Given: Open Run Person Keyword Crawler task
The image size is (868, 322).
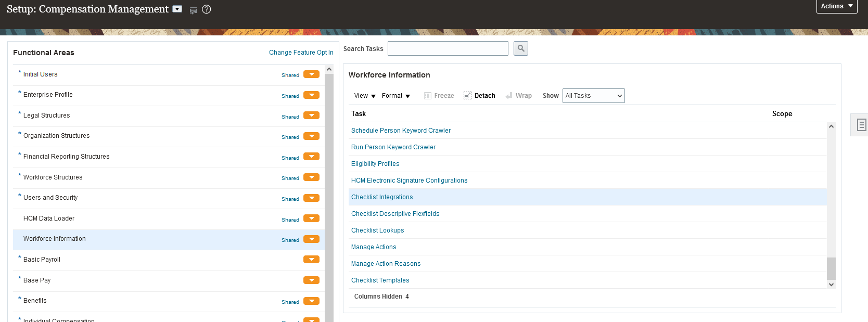Looking at the screenshot, I should coord(393,147).
